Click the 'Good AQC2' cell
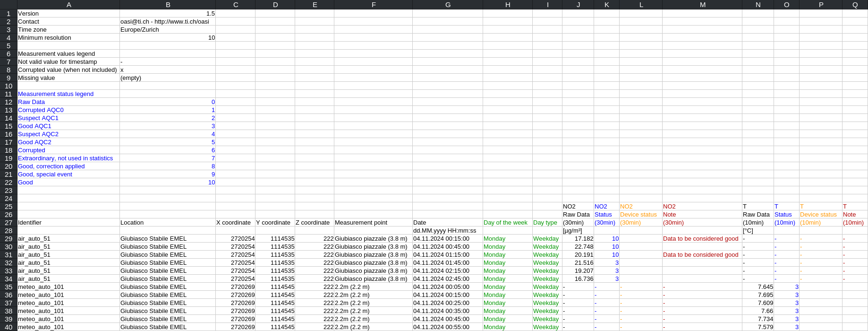 coord(68,142)
